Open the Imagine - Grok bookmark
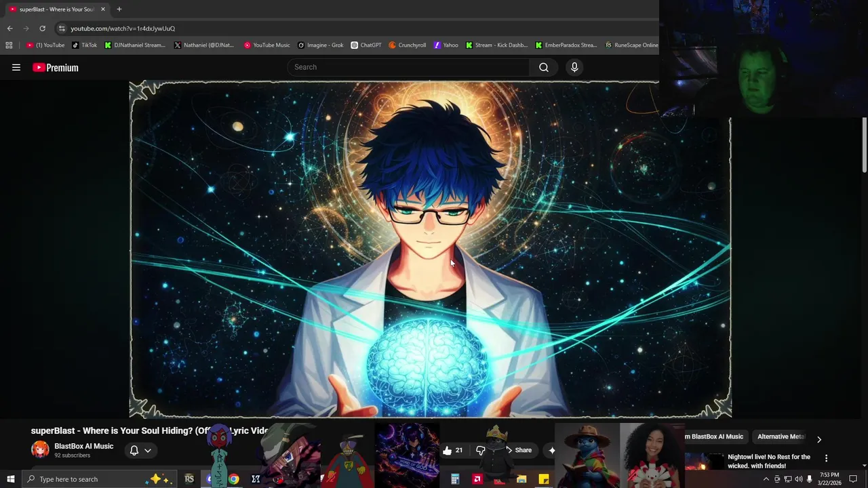868x488 pixels. point(321,45)
